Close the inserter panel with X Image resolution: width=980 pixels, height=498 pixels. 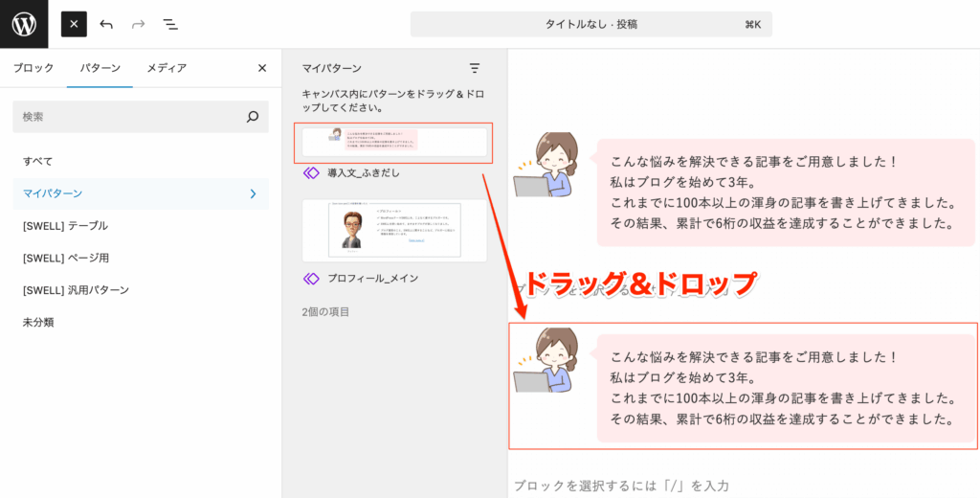pyautogui.click(x=262, y=68)
